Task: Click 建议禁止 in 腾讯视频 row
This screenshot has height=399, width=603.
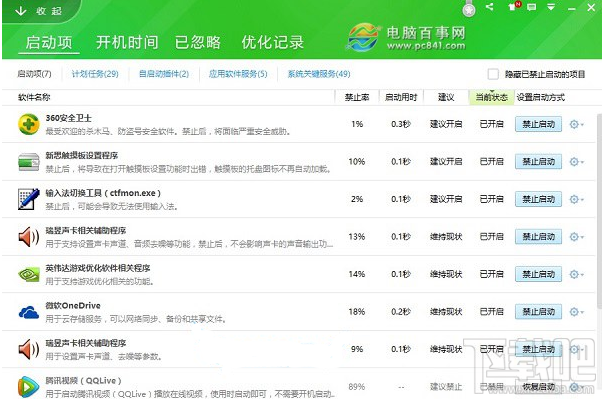Action: pos(446,387)
